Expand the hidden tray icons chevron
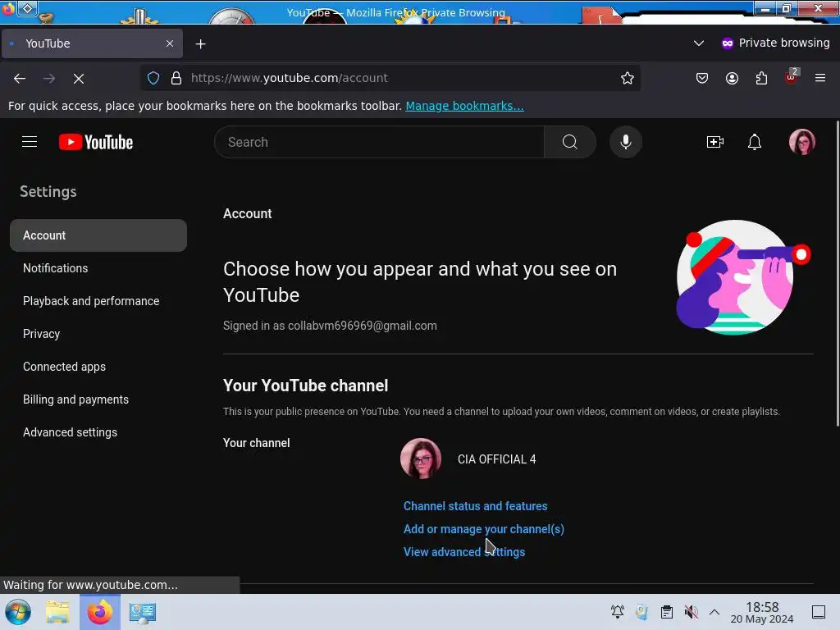This screenshot has height=630, width=840. [714, 612]
